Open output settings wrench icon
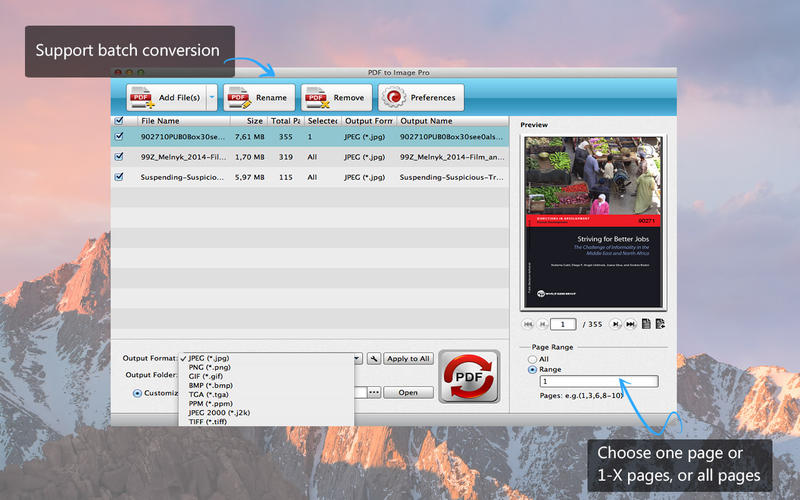The height and width of the screenshot is (500, 800). tap(373, 359)
